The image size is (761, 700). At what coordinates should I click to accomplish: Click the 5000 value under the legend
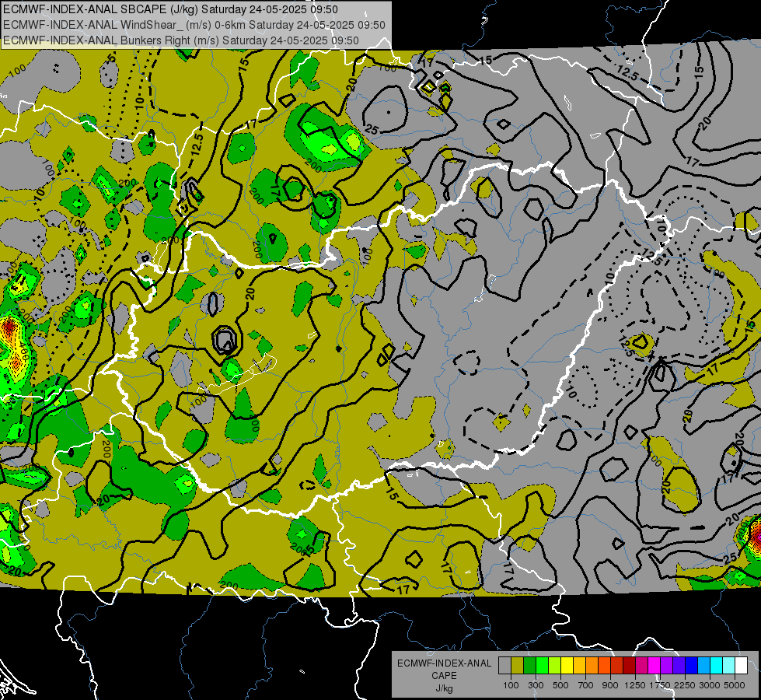click(x=735, y=685)
